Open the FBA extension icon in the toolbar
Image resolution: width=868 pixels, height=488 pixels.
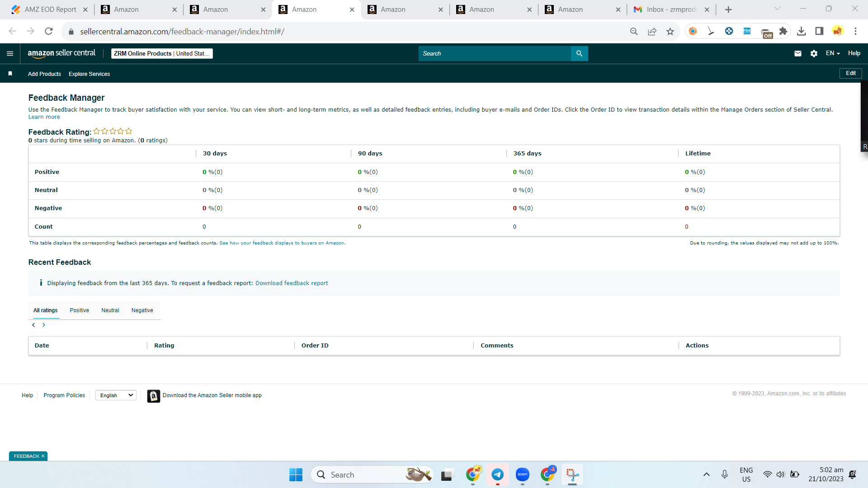747,31
